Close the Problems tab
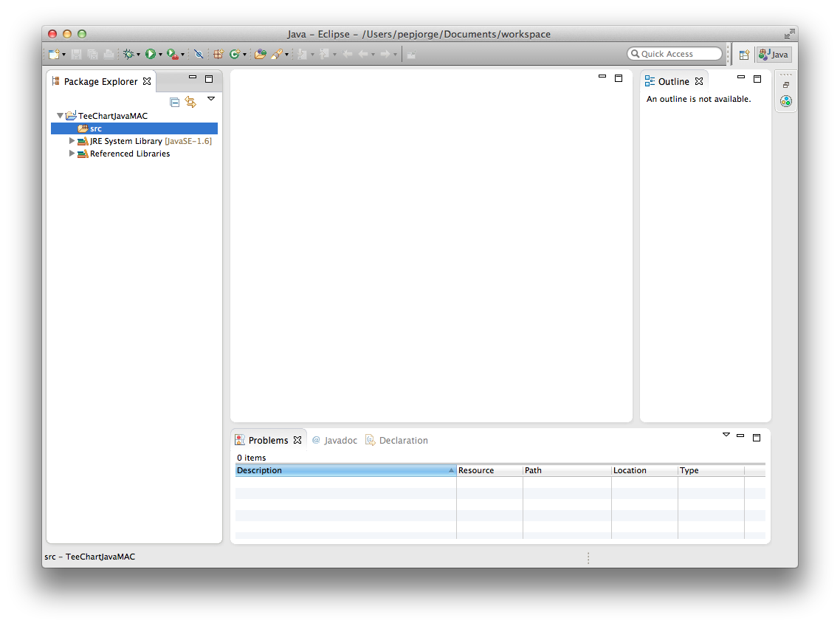The height and width of the screenshot is (626, 840). click(x=297, y=440)
